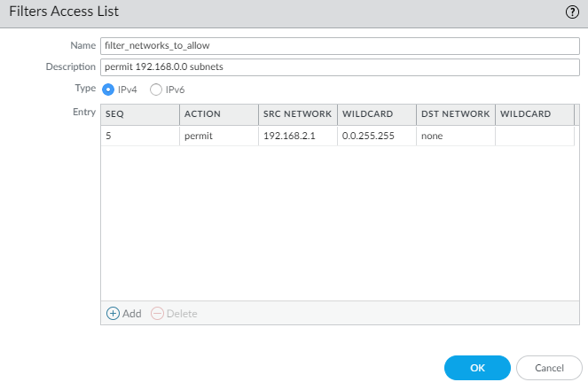Select the IPv6 radio button
Viewport: 588px width, 390px height.
click(x=156, y=90)
